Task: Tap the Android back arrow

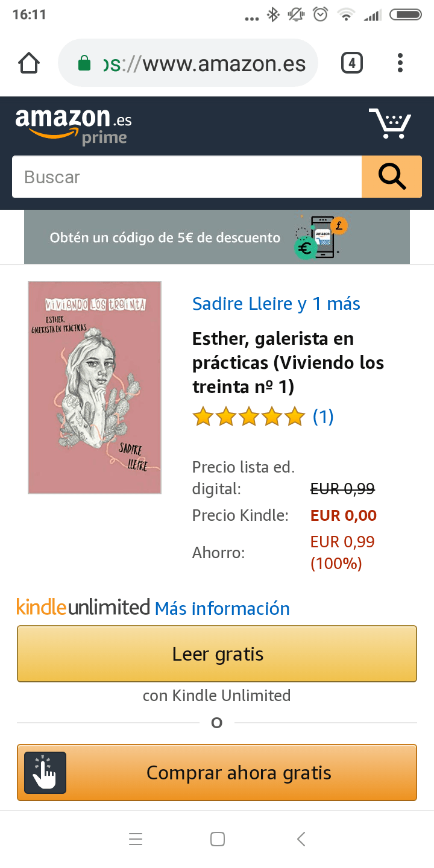Action: [301, 839]
